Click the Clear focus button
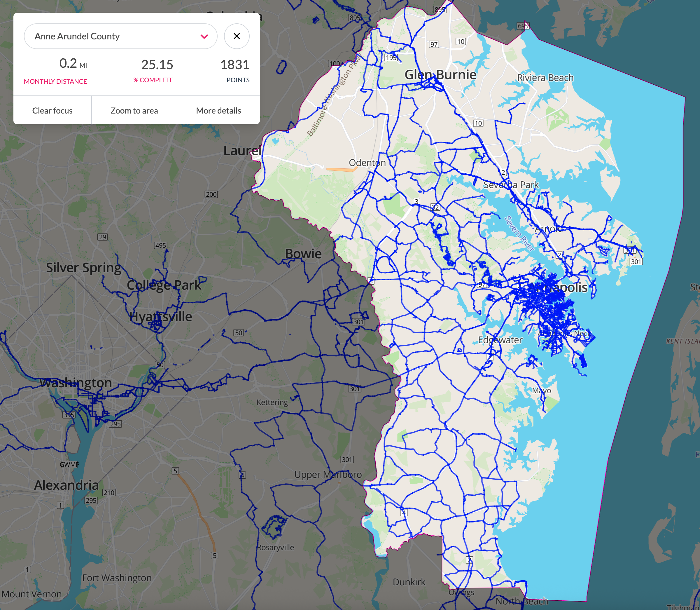 (52, 110)
